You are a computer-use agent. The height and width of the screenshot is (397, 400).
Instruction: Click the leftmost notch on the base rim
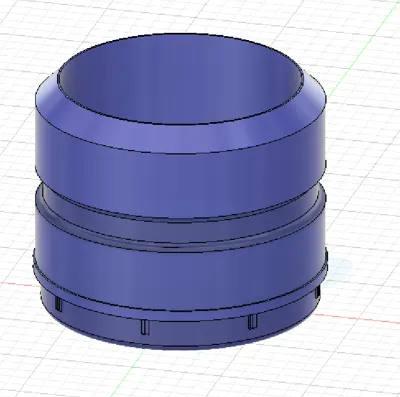tap(58, 304)
